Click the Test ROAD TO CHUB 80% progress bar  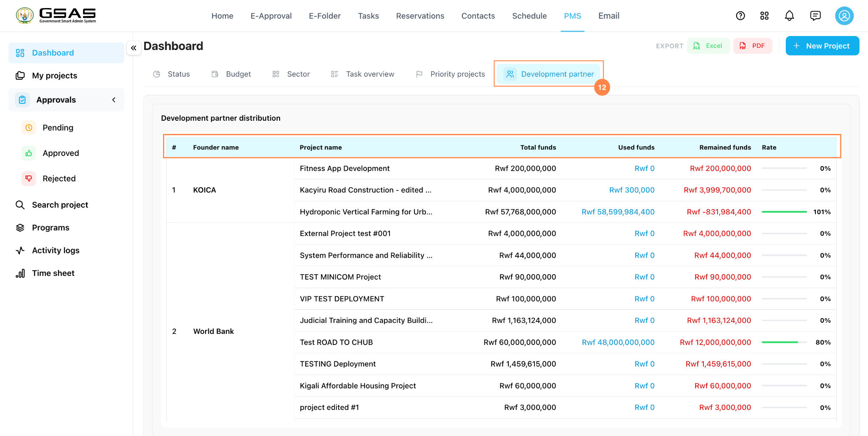pyautogui.click(x=784, y=342)
